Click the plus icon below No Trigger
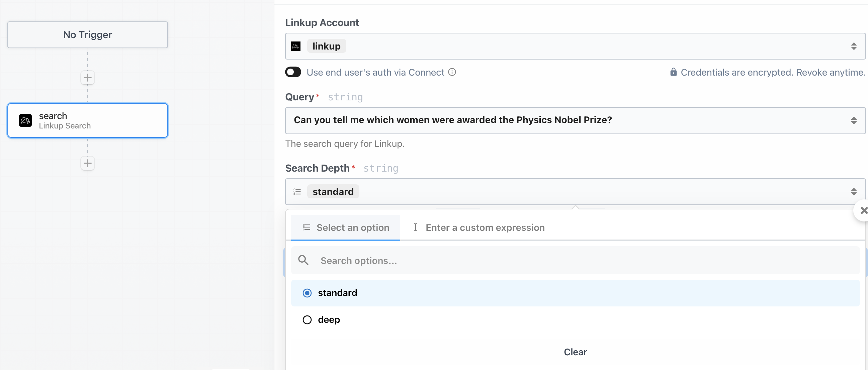 pos(88,78)
